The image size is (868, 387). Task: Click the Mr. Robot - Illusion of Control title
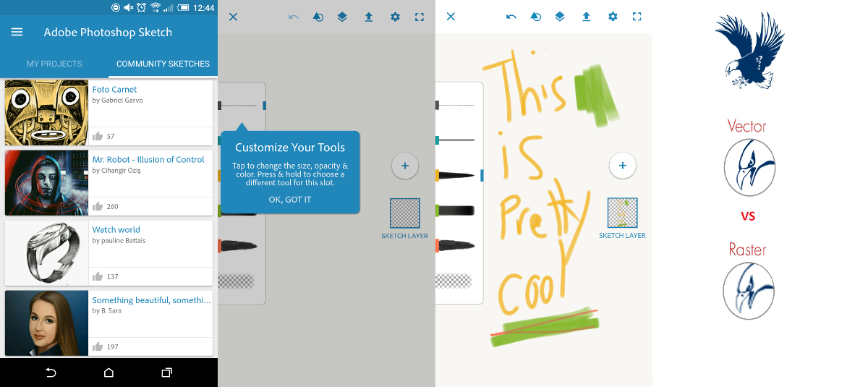pos(148,160)
